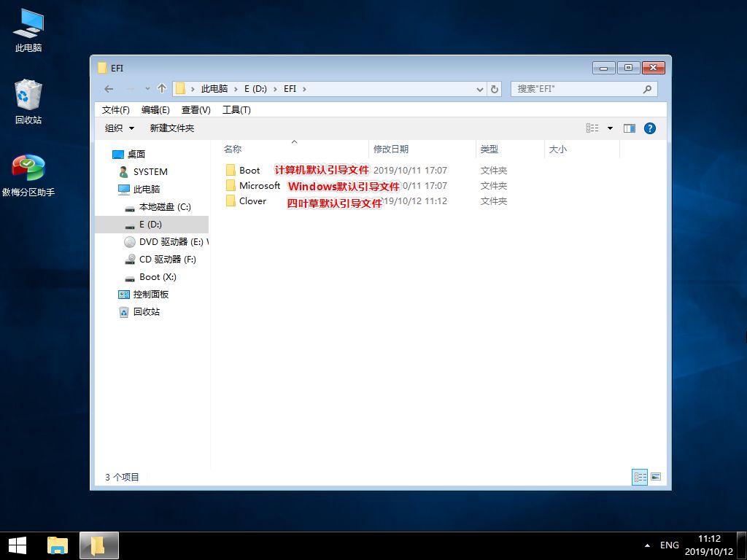This screenshot has width=747, height=560.
Task: Click the search EFI input box
Action: tap(576, 89)
